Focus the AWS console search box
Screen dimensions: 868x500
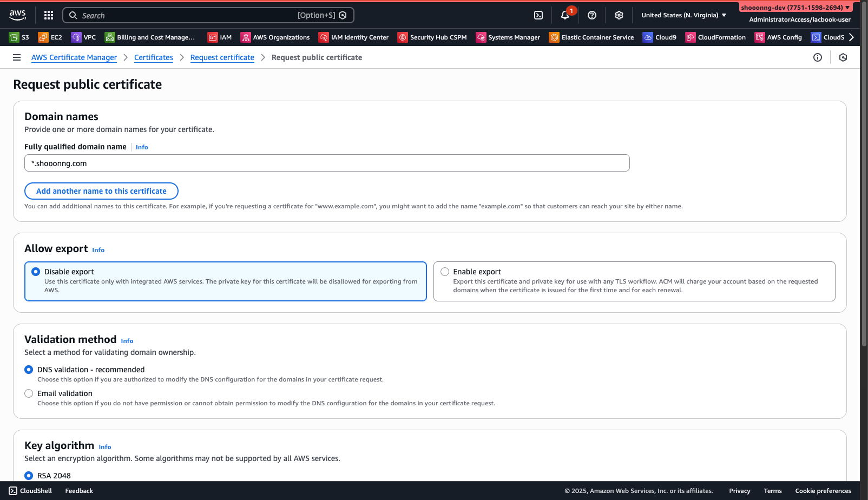[208, 15]
